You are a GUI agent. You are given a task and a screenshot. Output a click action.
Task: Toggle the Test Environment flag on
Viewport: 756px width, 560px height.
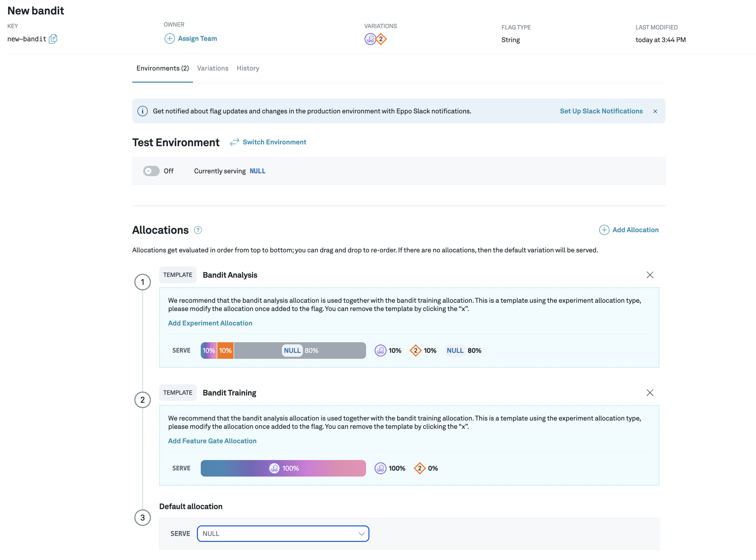(x=151, y=171)
